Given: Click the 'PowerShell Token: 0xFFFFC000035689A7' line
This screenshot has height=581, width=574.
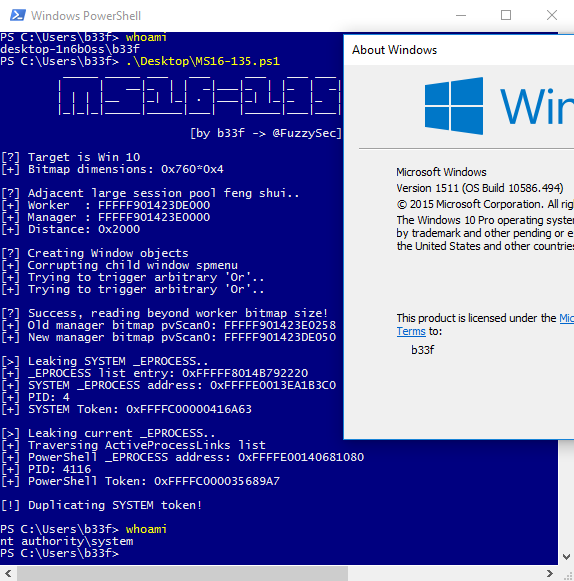Looking at the screenshot, I should tap(140, 481).
